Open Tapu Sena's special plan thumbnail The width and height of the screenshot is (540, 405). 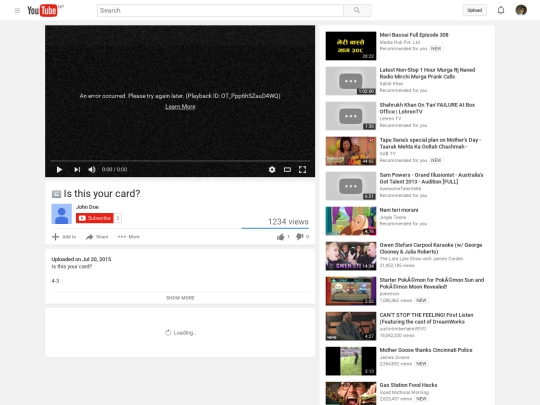click(351, 151)
